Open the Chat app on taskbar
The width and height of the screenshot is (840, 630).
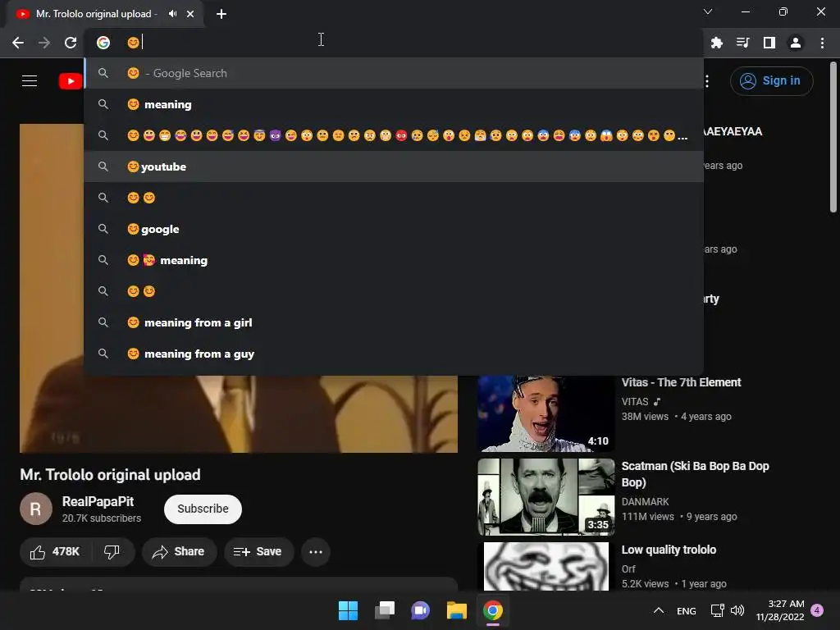tap(421, 610)
